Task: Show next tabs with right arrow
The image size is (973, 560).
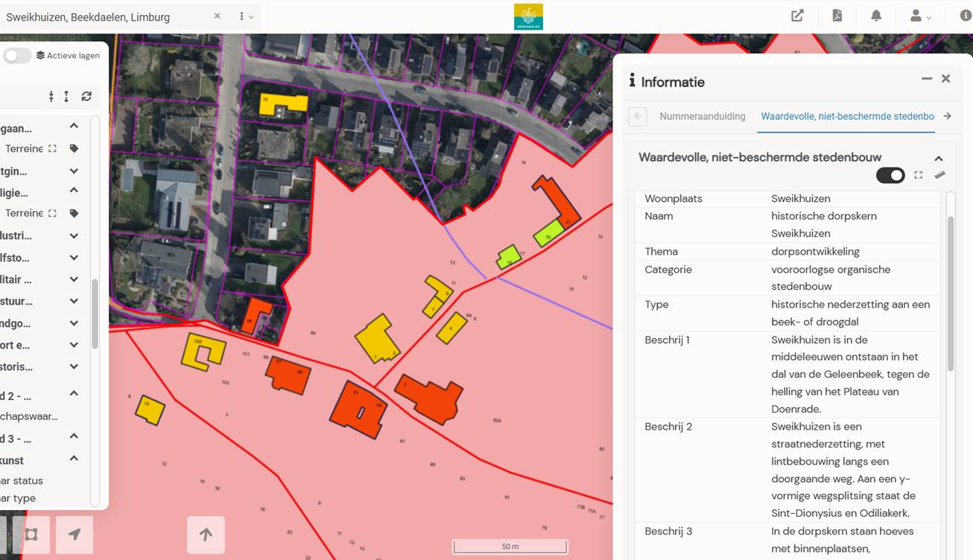Action: coord(948,116)
